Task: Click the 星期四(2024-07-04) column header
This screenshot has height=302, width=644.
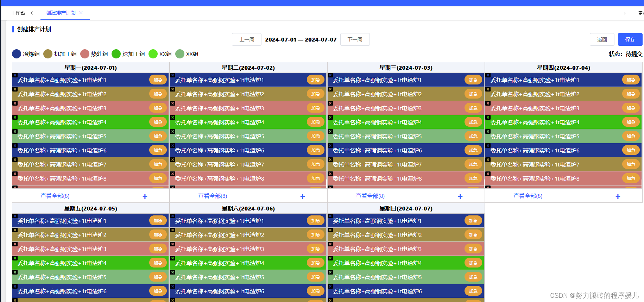Action: [x=564, y=68]
